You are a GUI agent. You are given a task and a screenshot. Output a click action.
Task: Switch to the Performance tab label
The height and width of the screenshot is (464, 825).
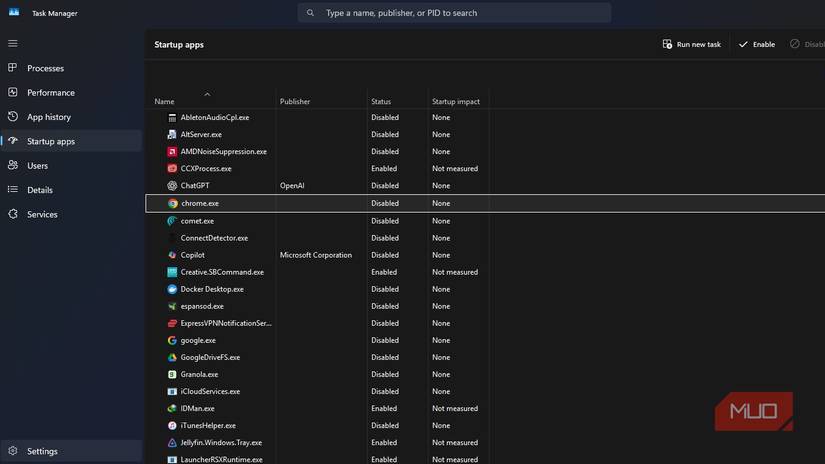pos(51,93)
